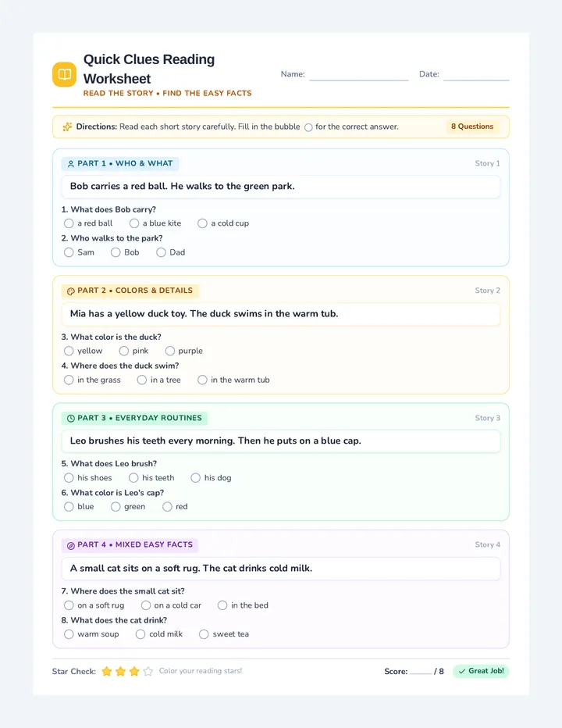Select the "his teeth" answer bubble
The image size is (562, 728).
click(x=133, y=478)
